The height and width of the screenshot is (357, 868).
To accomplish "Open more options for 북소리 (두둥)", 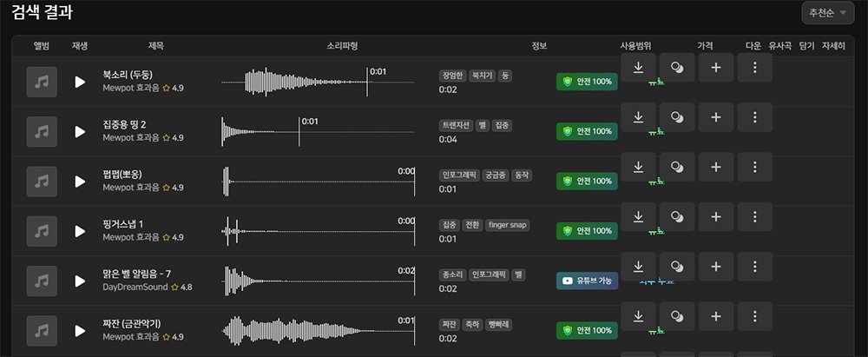I will click(754, 67).
